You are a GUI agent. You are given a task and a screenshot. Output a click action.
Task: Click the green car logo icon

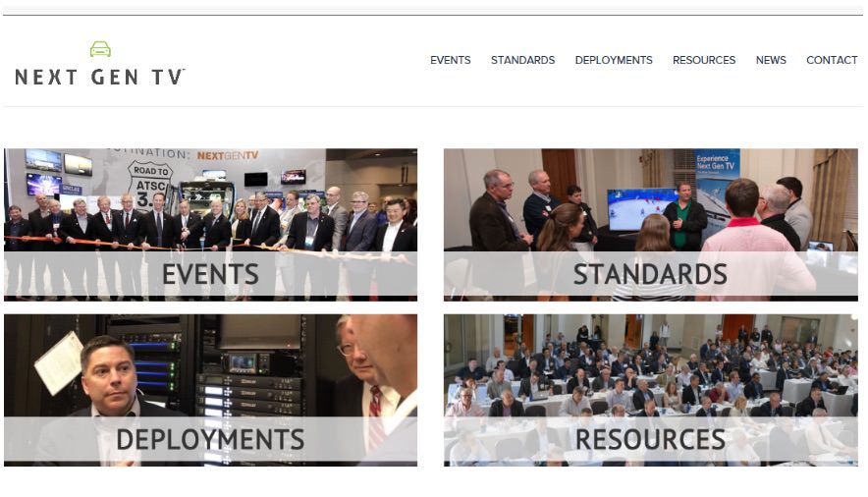click(x=100, y=49)
